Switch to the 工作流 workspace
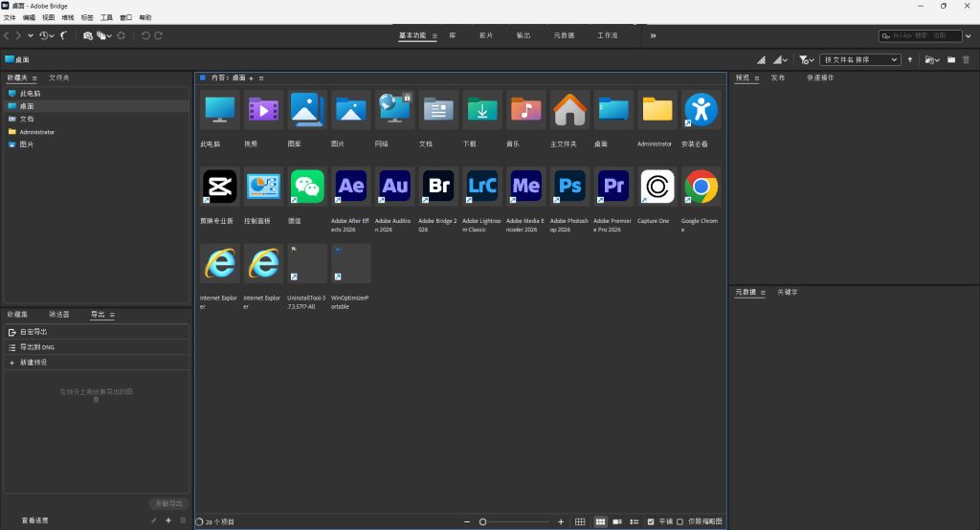 tap(607, 35)
